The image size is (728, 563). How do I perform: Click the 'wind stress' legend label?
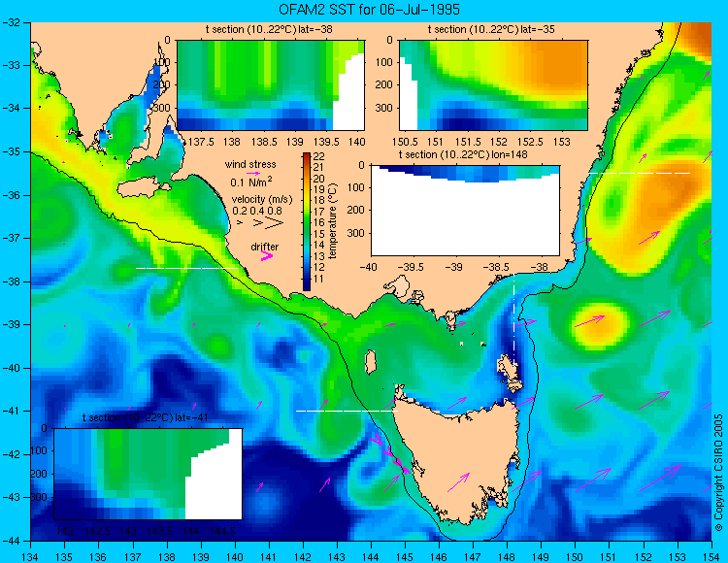tap(250, 164)
